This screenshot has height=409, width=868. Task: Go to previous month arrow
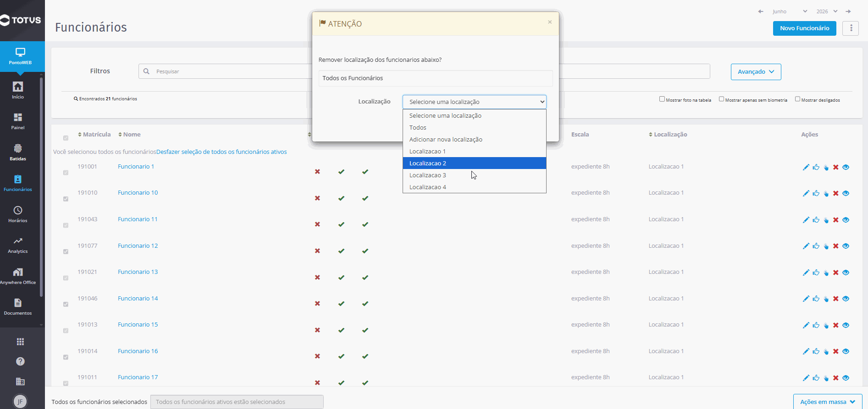[760, 11]
